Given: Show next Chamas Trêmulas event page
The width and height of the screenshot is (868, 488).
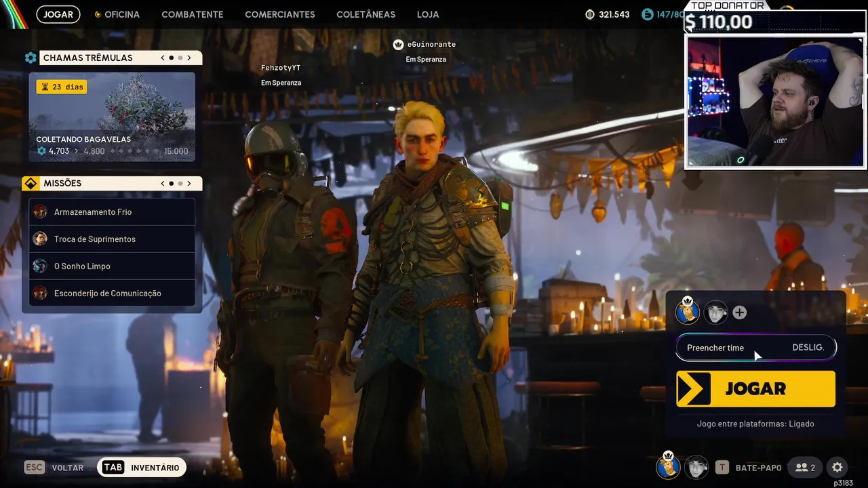Looking at the screenshot, I should point(189,58).
